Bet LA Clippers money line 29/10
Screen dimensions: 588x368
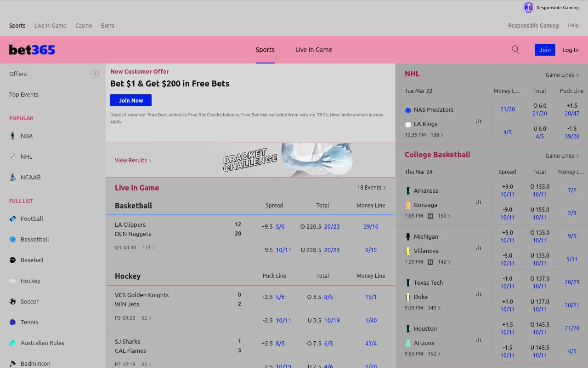(371, 227)
